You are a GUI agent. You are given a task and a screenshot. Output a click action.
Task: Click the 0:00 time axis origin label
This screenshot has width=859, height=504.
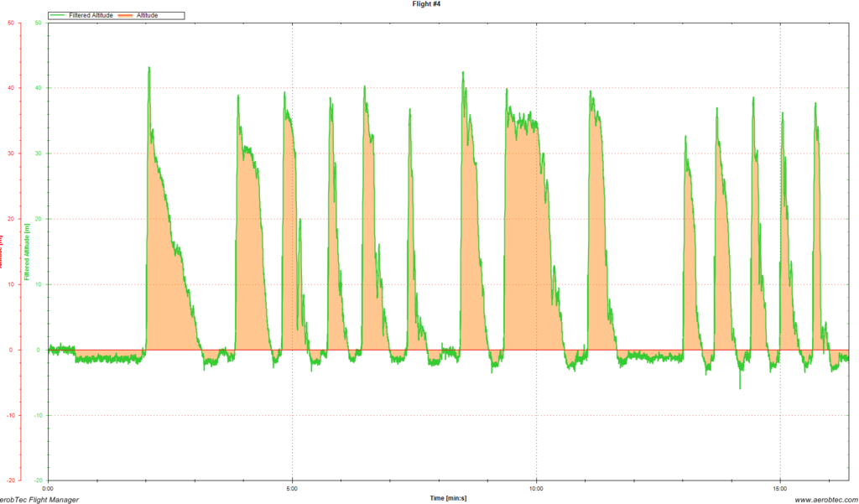click(48, 487)
